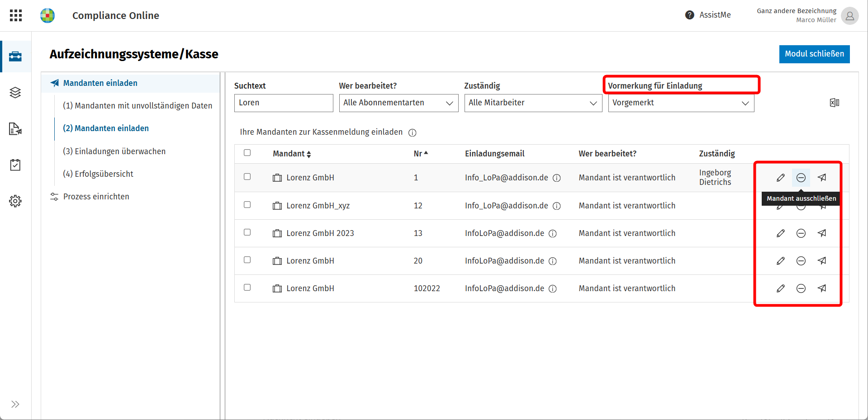
Task: Open AssistMe help icon
Action: click(x=689, y=15)
